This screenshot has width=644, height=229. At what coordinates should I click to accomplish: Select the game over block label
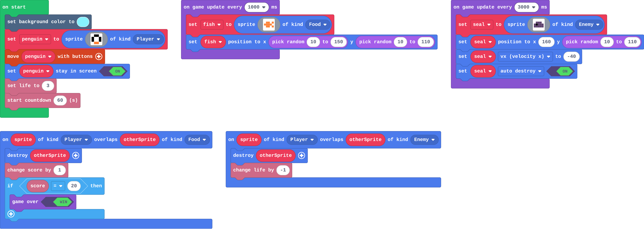(x=25, y=202)
